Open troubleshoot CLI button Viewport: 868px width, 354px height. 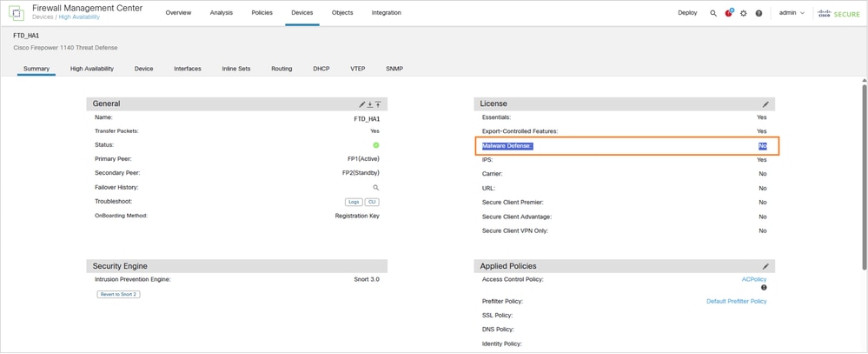[373, 202]
